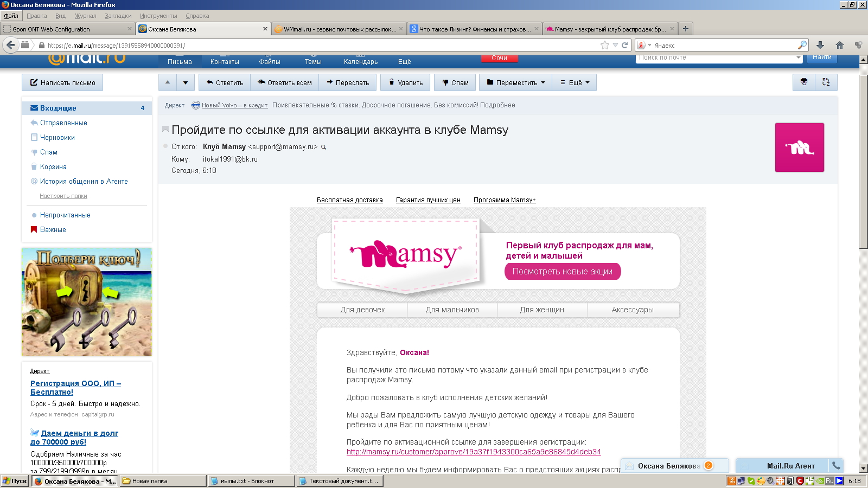Open the new tab plus button
This screenshot has width=868, height=488.
[686, 29]
